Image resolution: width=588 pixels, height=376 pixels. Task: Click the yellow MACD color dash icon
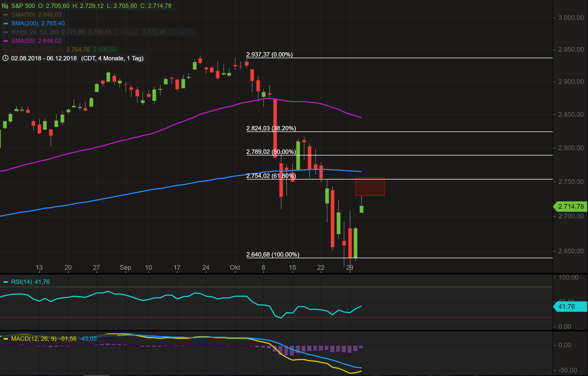tap(6, 339)
